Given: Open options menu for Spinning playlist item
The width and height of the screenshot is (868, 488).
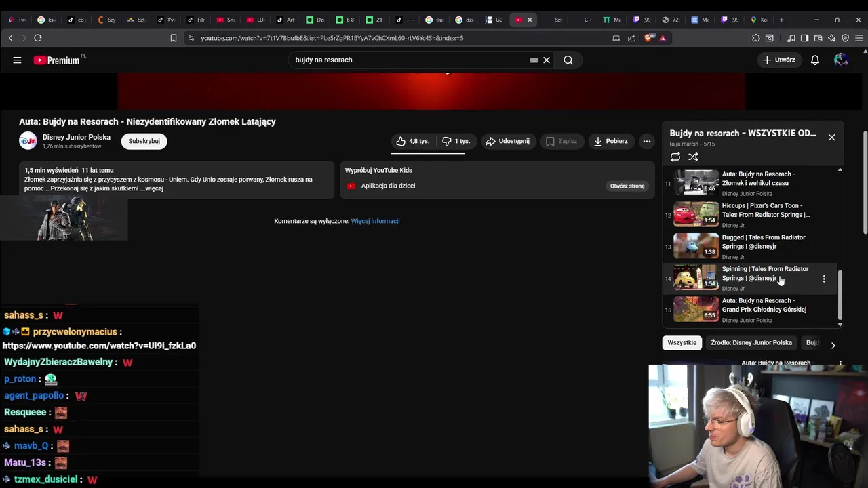Looking at the screenshot, I should coord(824,279).
